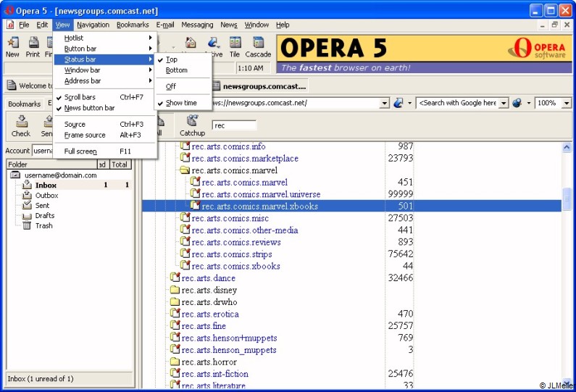This screenshot has width=576, height=392.
Task: Click the Home toolbar icon
Action: click(191, 43)
